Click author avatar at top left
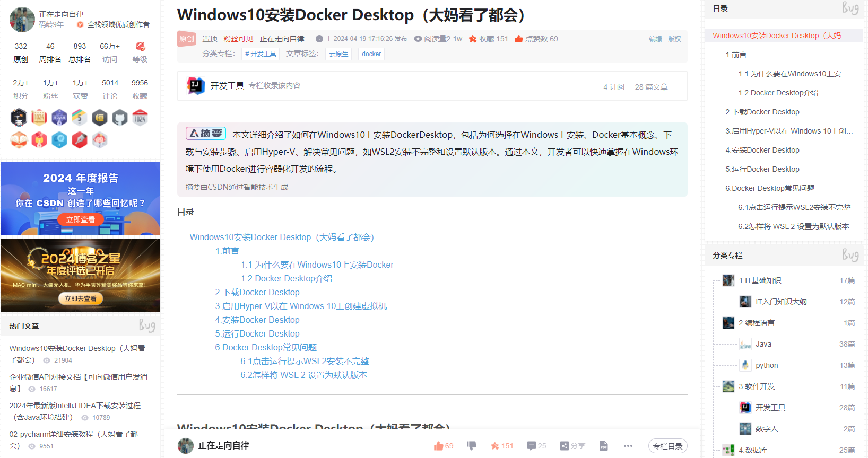This screenshot has height=458, width=868. pyautogui.click(x=22, y=20)
